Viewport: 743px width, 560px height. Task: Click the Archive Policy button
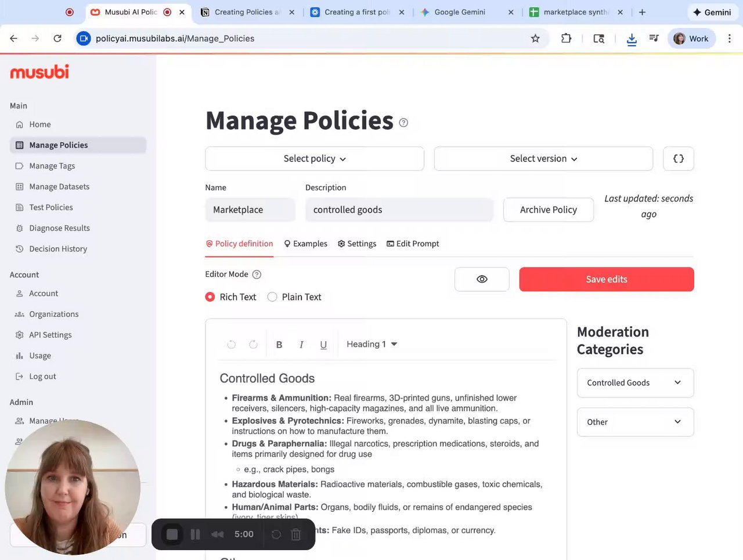tap(549, 209)
